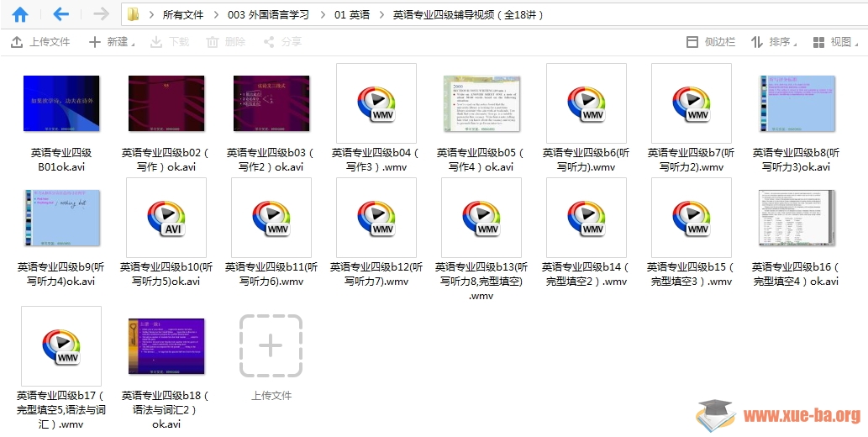
Task: Click file name 英语专业四级b04（写作3）.wmv
Action: tap(376, 160)
